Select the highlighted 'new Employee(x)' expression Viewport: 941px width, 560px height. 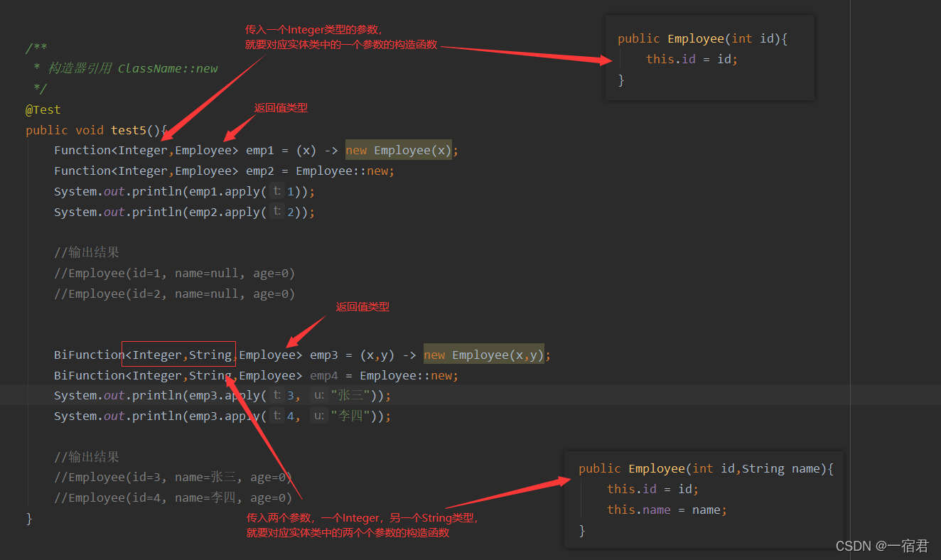pyautogui.click(x=399, y=150)
